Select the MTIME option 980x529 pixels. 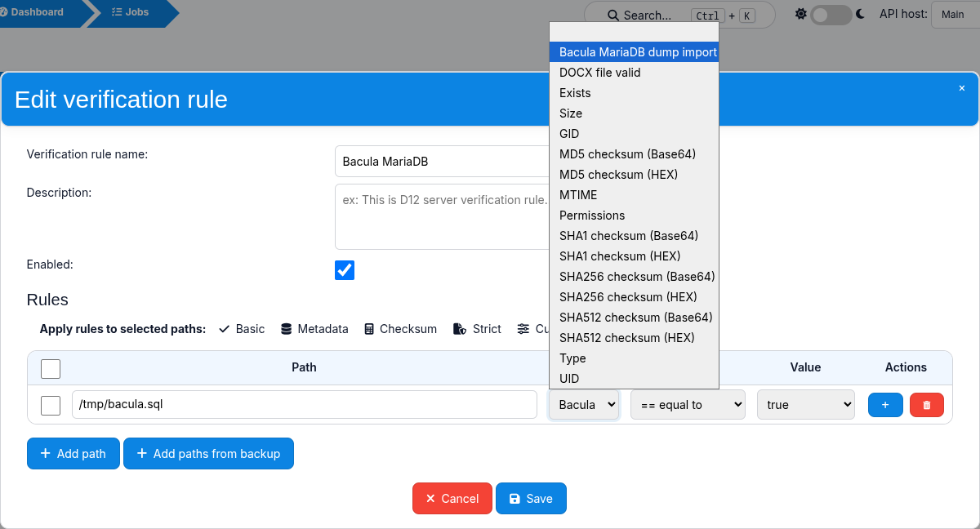[x=635, y=195]
